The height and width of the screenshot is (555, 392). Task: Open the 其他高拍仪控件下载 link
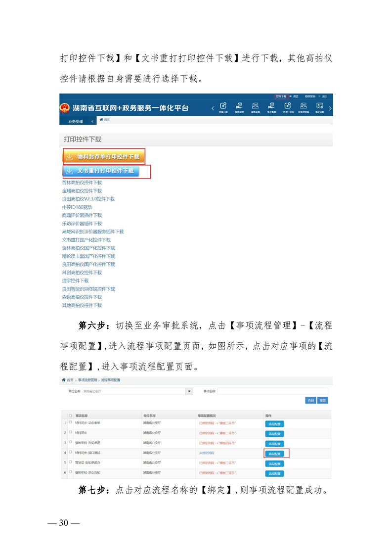click(82, 305)
